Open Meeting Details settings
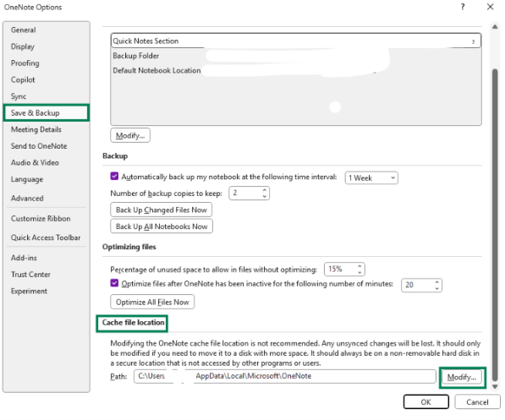 [36, 129]
